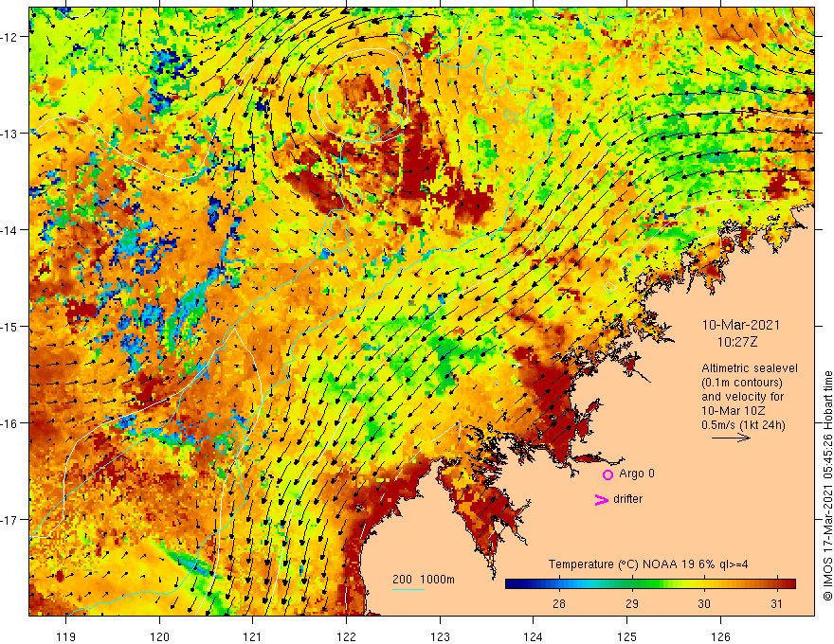Click longitude axis label 120
The width and height of the screenshot is (834, 644).
(159, 636)
